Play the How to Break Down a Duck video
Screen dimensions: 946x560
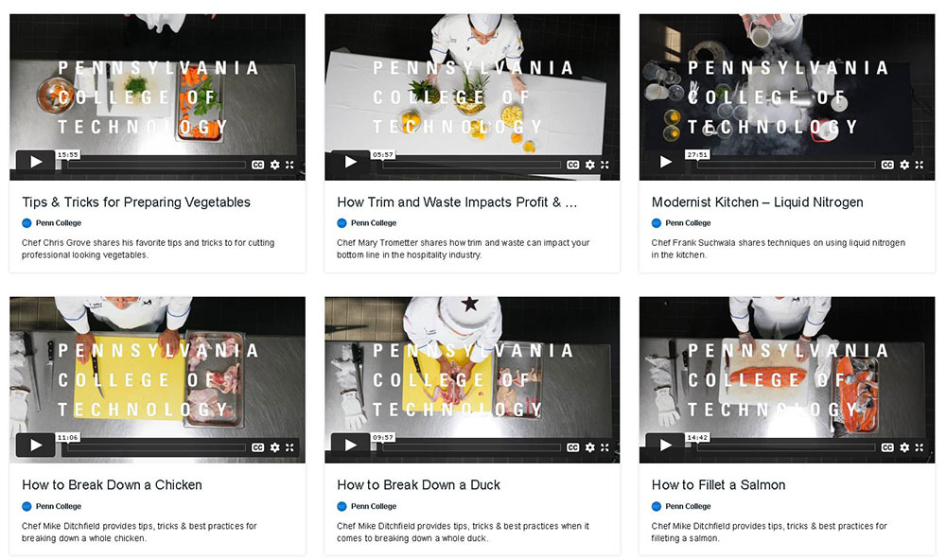350,446
